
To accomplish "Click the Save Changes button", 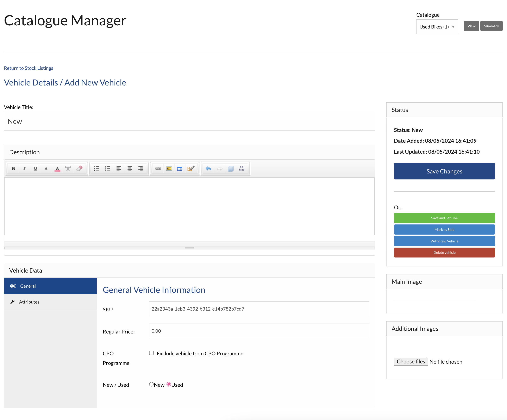I will tap(444, 171).
